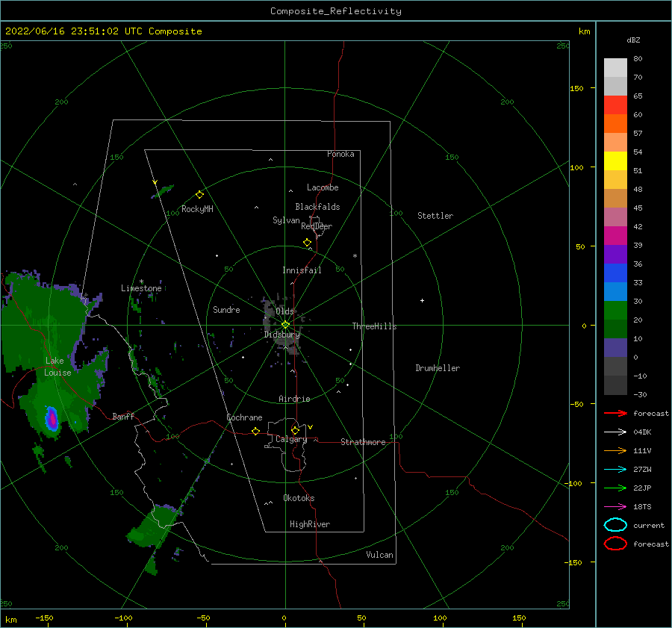Click the red forecast arrow legend icon
The image size is (672, 628).
[x=615, y=413]
